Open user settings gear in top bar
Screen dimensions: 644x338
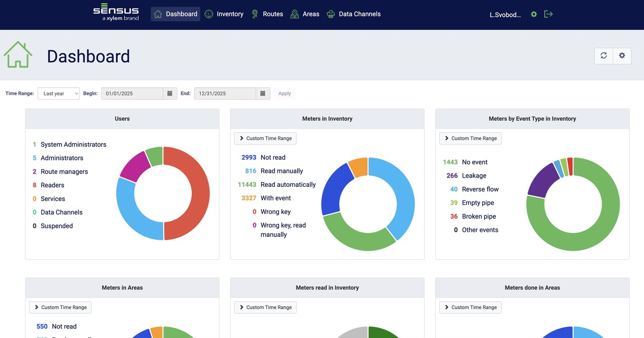(x=534, y=14)
